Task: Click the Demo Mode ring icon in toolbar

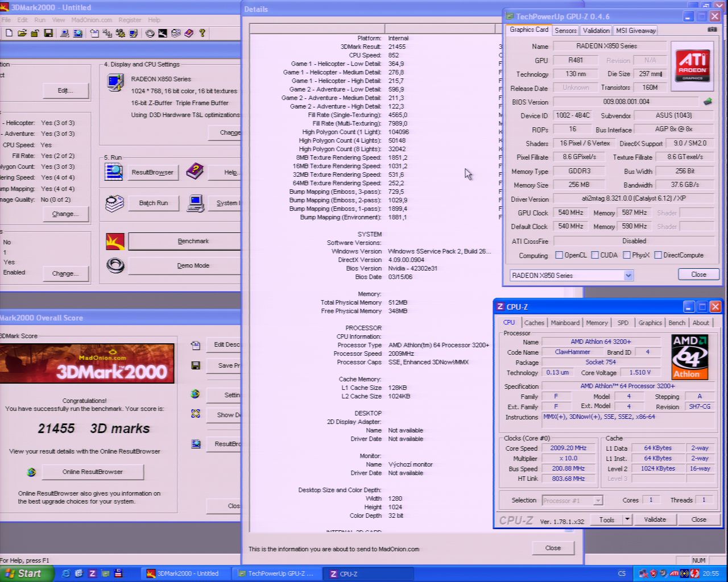Action: [x=150, y=34]
